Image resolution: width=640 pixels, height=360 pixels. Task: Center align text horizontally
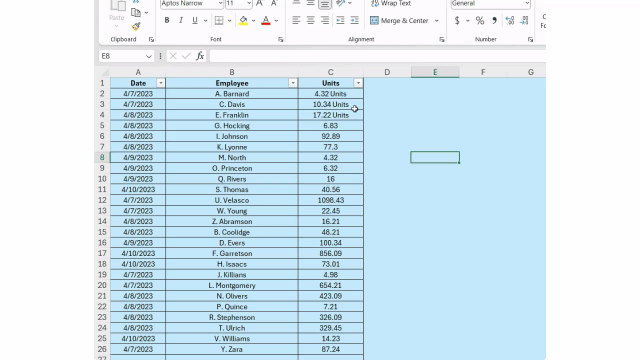coord(311,20)
